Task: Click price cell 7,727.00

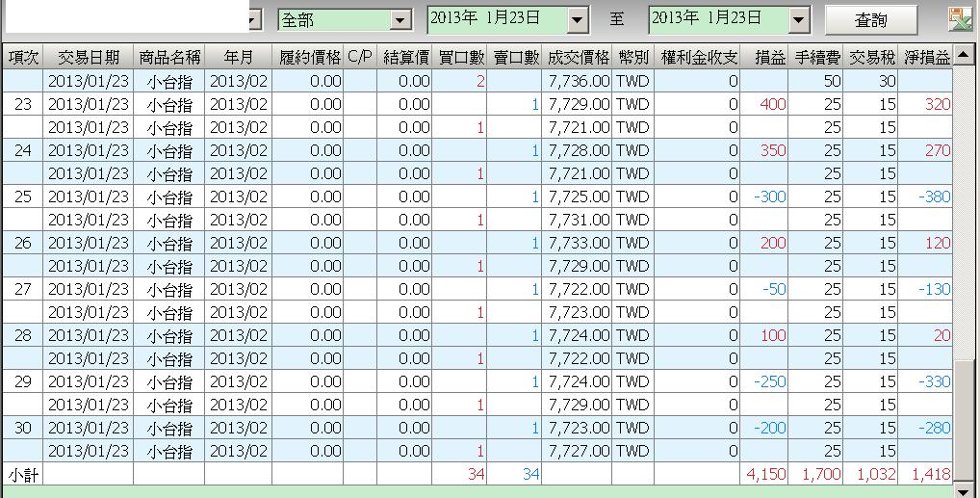Action: [579, 451]
